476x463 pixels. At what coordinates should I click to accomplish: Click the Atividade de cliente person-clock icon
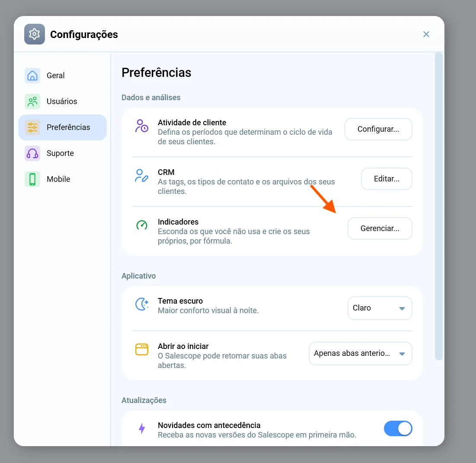[x=141, y=126]
